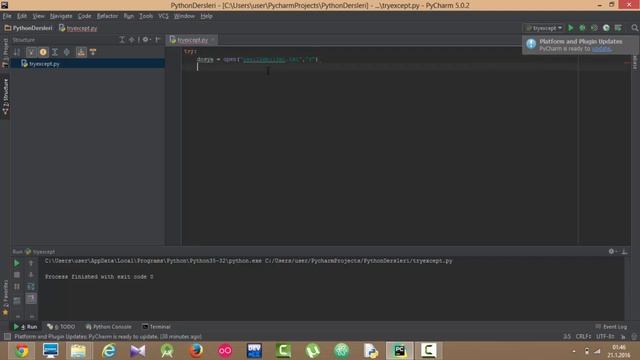The height and width of the screenshot is (360, 640).
Task: Open the Edit menu
Action: pyautogui.click(x=22, y=16)
